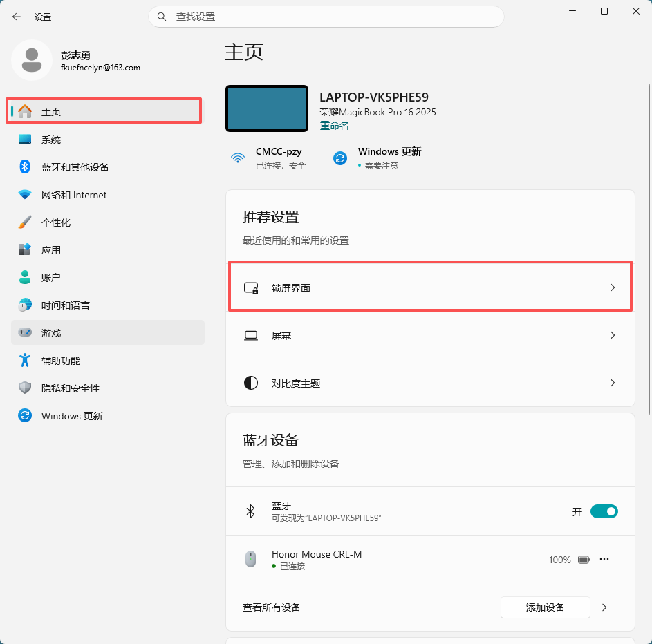The height and width of the screenshot is (644, 652).
Task: Click the Wi-Fi status icon near CMCC-pzy
Action: (x=238, y=158)
